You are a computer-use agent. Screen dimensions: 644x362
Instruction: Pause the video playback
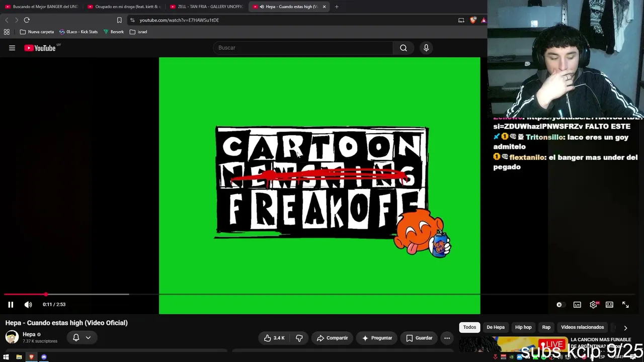coord(11,304)
